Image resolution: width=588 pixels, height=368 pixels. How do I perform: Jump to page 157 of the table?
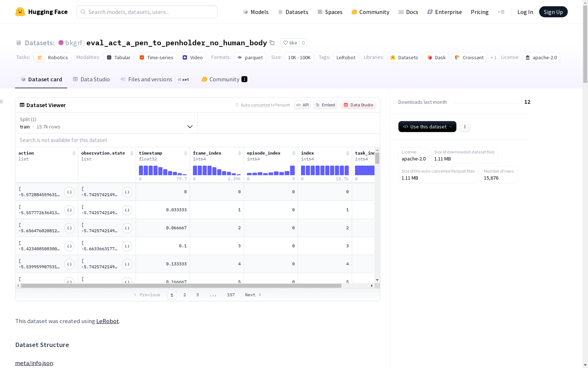coord(231,295)
